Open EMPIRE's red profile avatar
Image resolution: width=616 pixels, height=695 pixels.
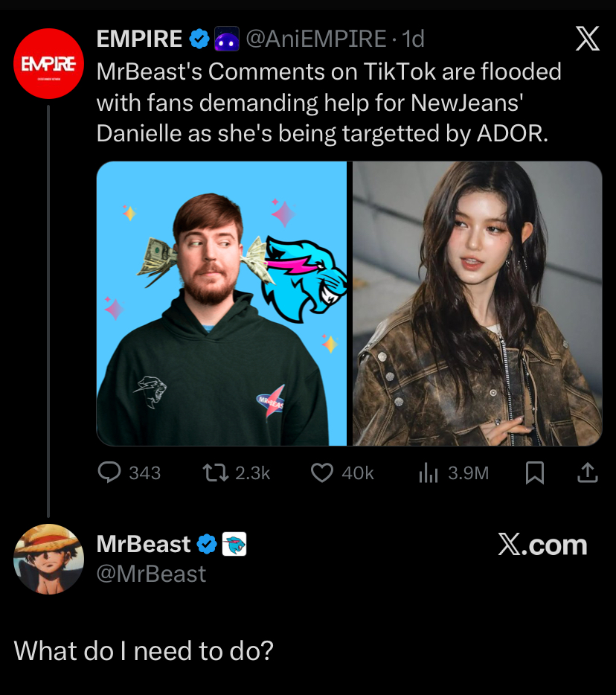(x=48, y=64)
